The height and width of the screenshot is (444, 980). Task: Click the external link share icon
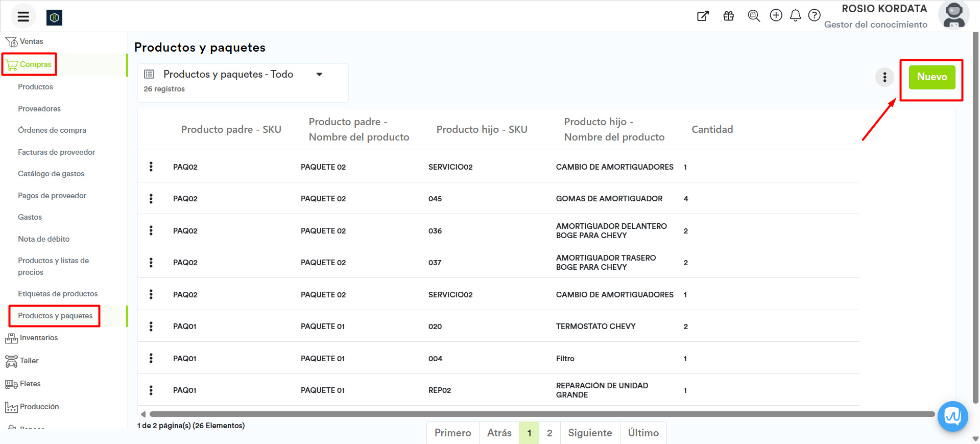(703, 16)
